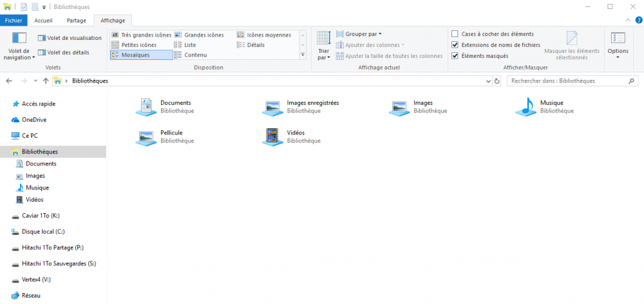644x304 pixels.
Task: Go back with the left arrow
Action: pos(10,81)
